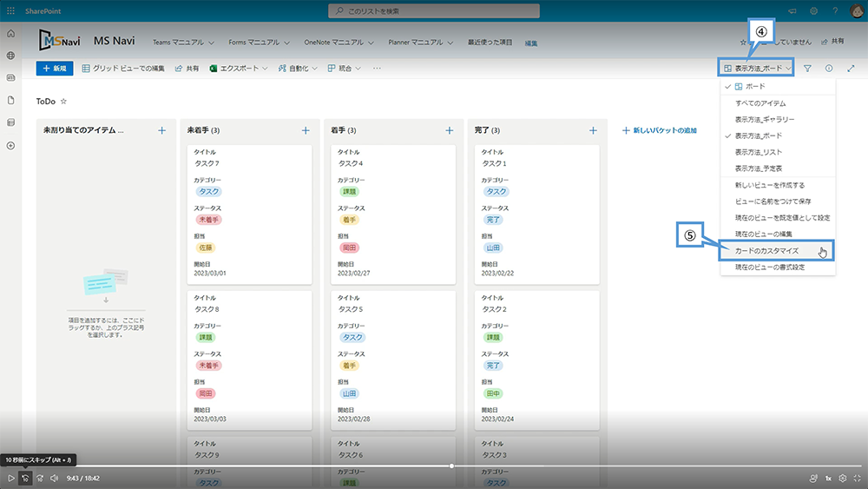Viewport: 868px width, 489px height.
Task: Open the files page icon in left rail
Action: click(x=10, y=100)
